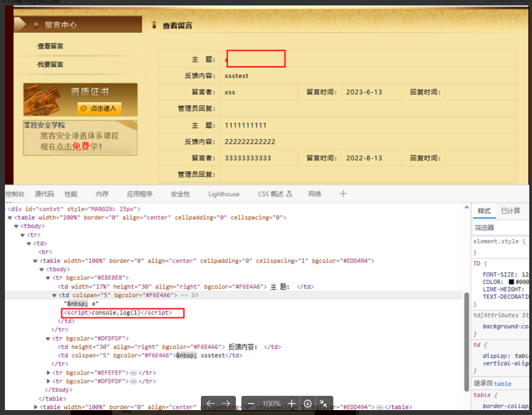
Task: Switch to the 源代码 devtools tab
Action: pos(44,194)
